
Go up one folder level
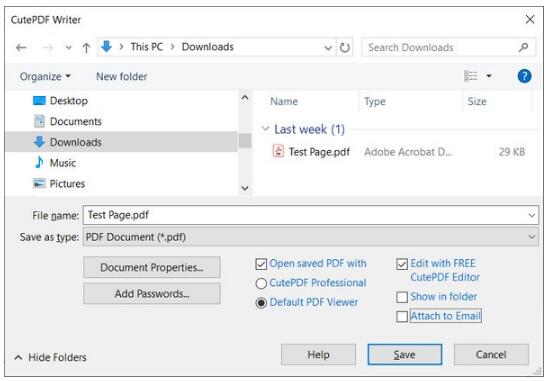pos(86,47)
